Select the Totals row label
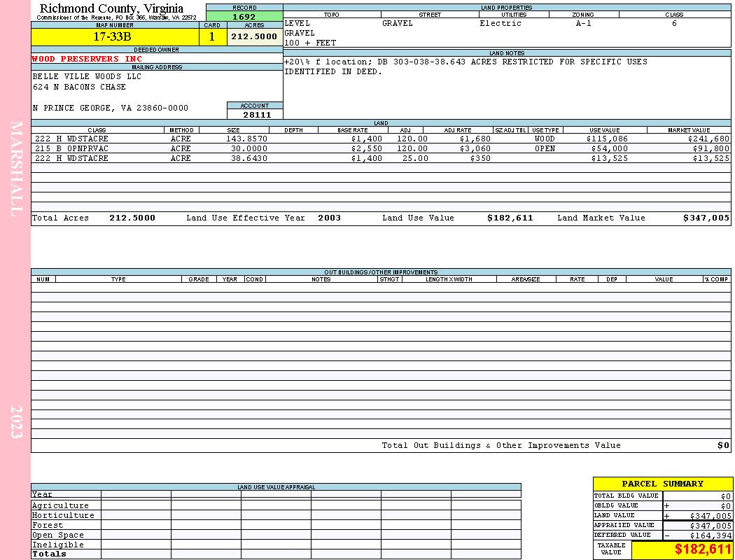The height and width of the screenshot is (560, 735). (x=49, y=554)
